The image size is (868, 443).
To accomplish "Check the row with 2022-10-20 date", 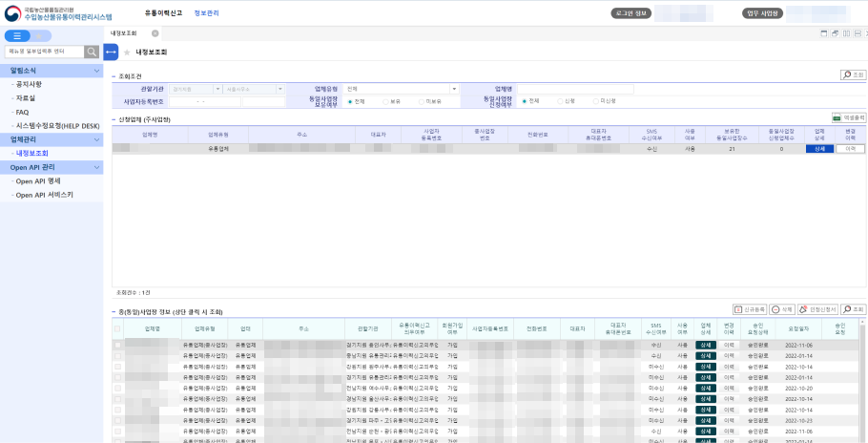I will tap(117, 389).
